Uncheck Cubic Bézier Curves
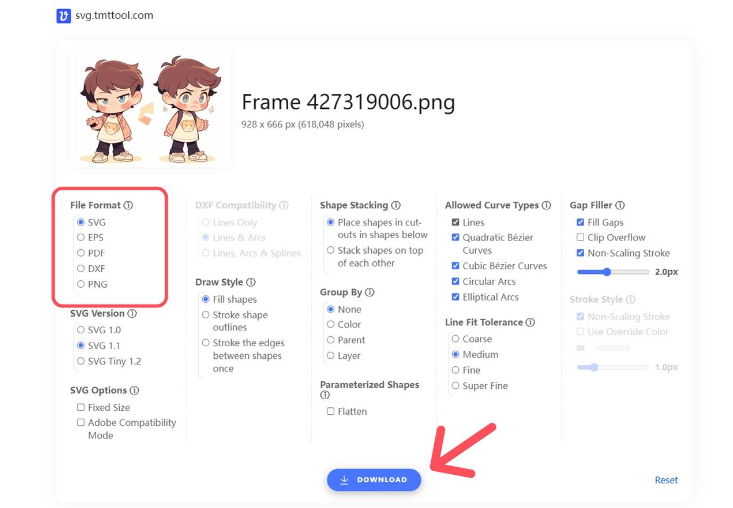 tap(455, 266)
